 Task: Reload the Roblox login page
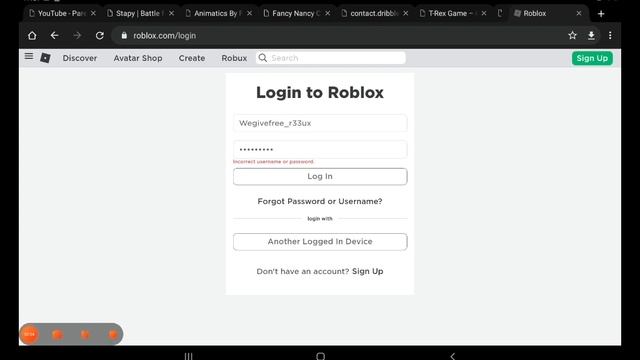pyautogui.click(x=100, y=36)
